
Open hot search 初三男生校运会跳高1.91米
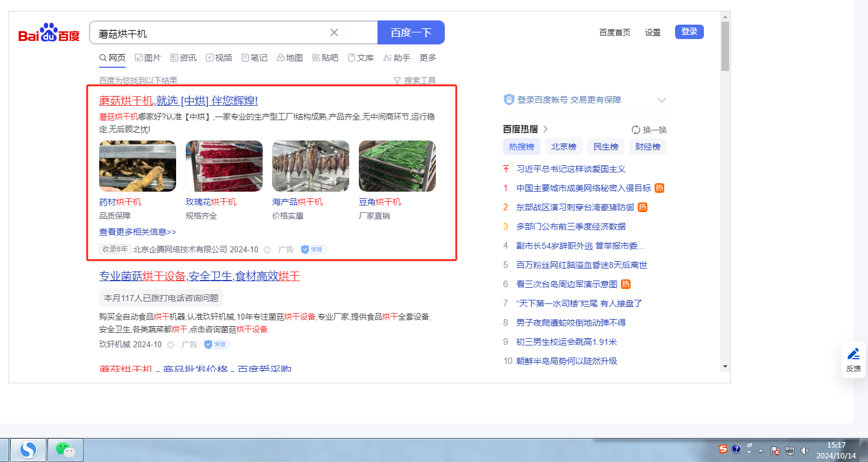(567, 342)
